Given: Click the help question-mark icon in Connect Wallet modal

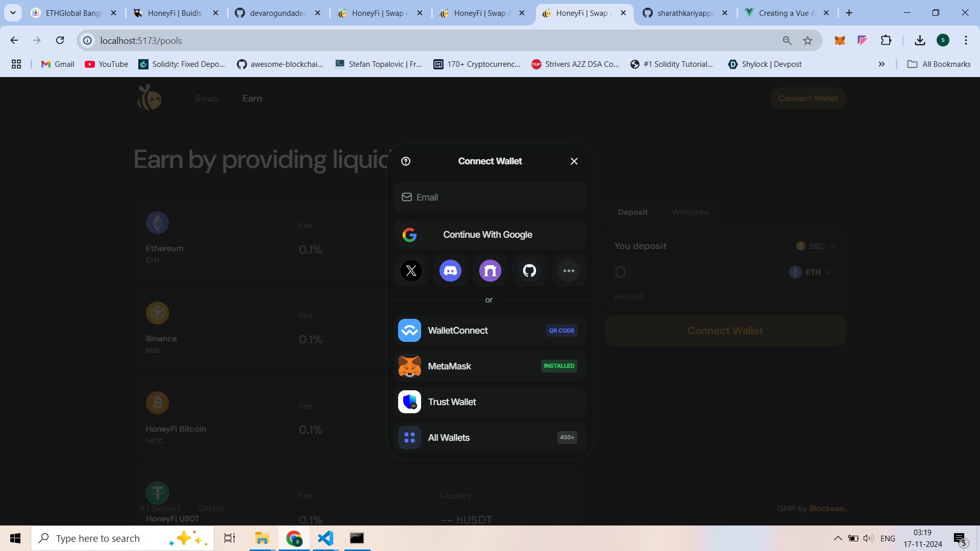Looking at the screenshot, I should [406, 161].
